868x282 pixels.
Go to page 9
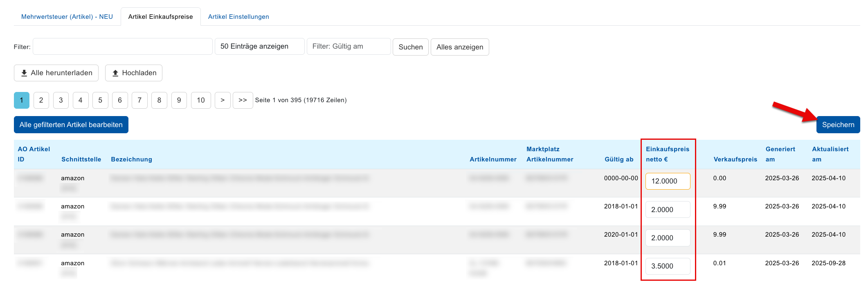point(179,100)
